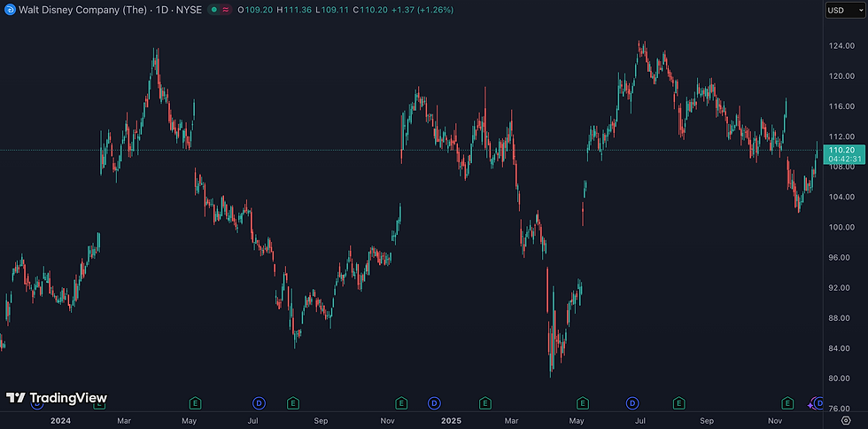Viewport: 868px width, 429px height.
Task: Click the 124.00 price scale label
Action: pos(841,45)
